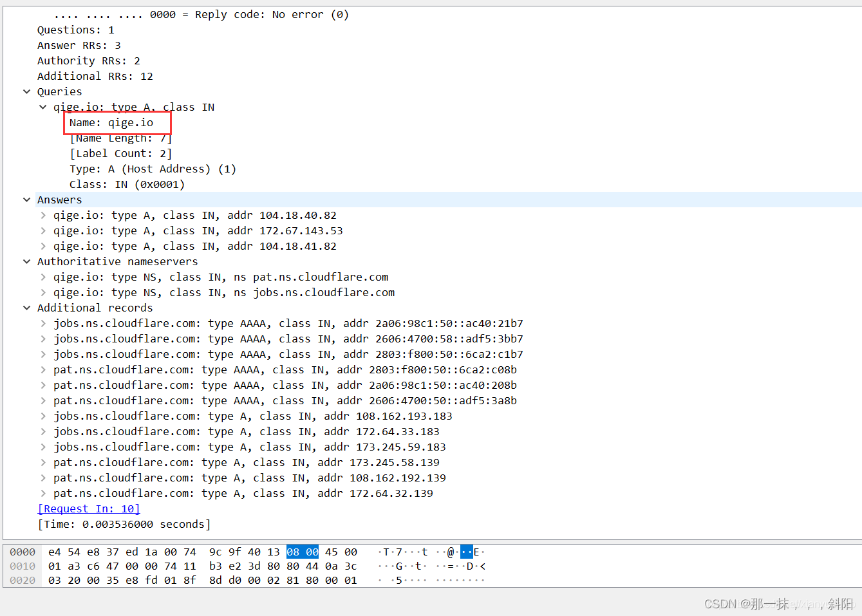Select the Authority RRs: 2 field
This screenshot has width=862, height=616.
pos(89,61)
